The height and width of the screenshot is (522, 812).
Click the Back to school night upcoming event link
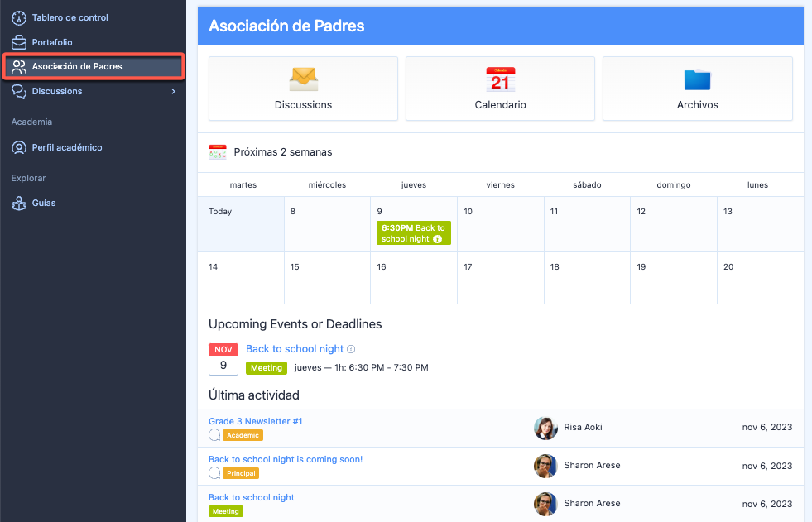coord(294,349)
